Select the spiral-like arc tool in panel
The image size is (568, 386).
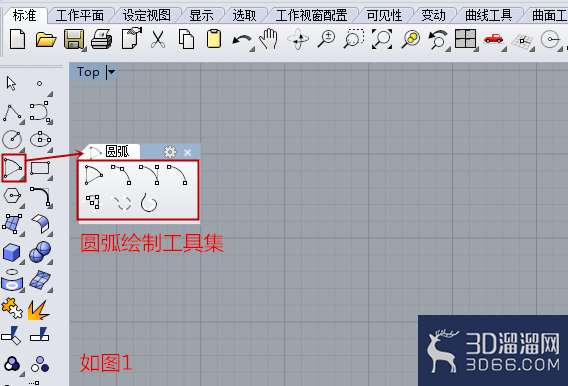[x=149, y=202]
